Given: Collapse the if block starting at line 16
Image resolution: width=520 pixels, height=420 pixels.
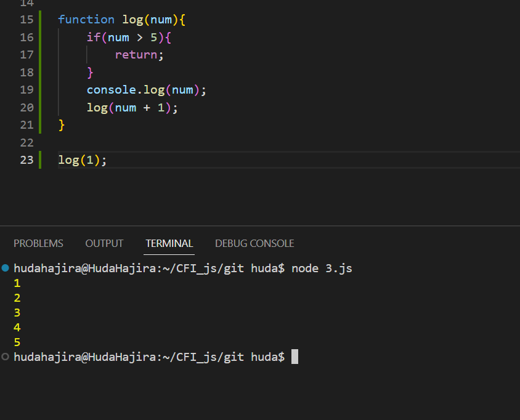Looking at the screenshot, I should (x=48, y=37).
